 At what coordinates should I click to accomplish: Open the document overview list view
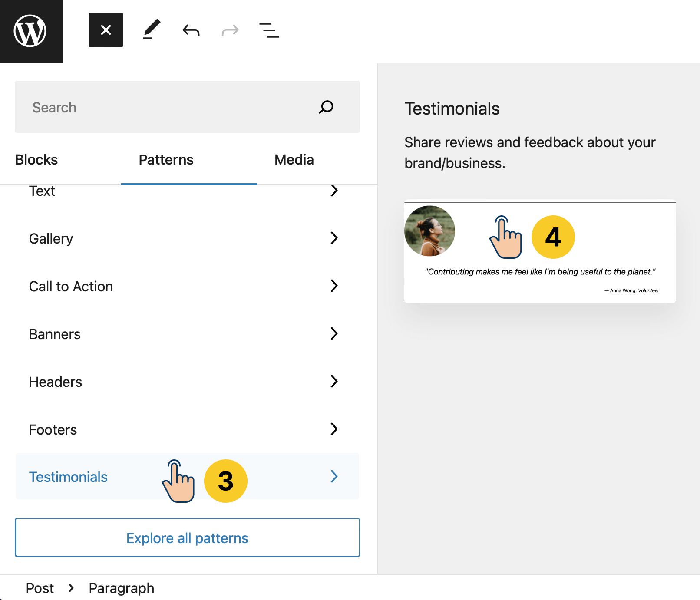point(269,30)
